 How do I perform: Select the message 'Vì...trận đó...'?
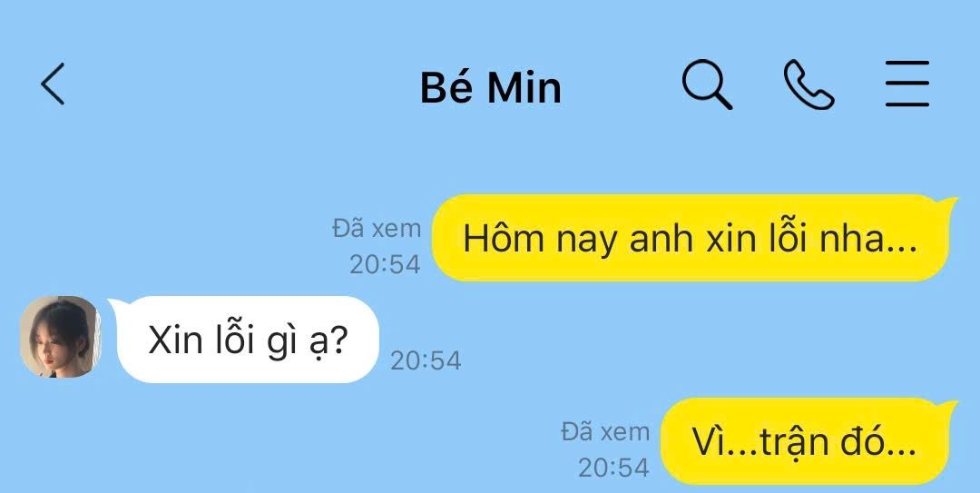(x=805, y=441)
